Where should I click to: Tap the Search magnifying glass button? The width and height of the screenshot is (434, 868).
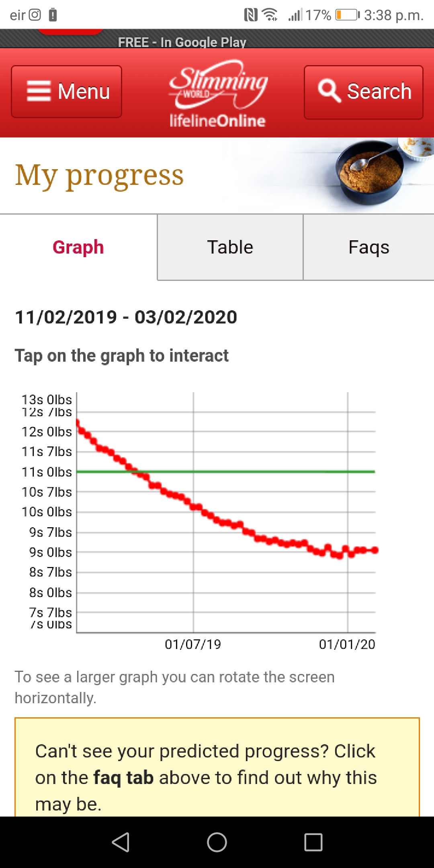pos(363,92)
